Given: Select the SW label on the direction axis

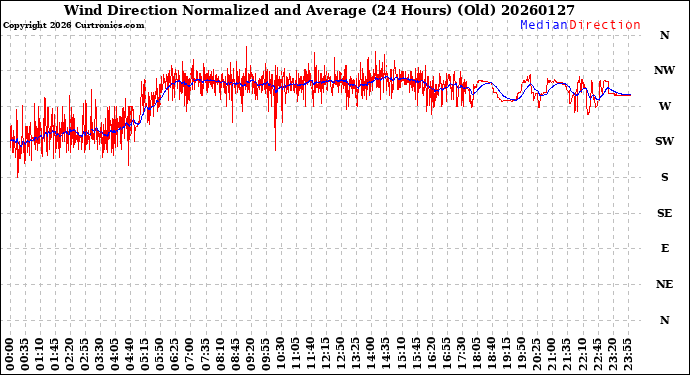Looking at the screenshot, I should (x=664, y=141).
